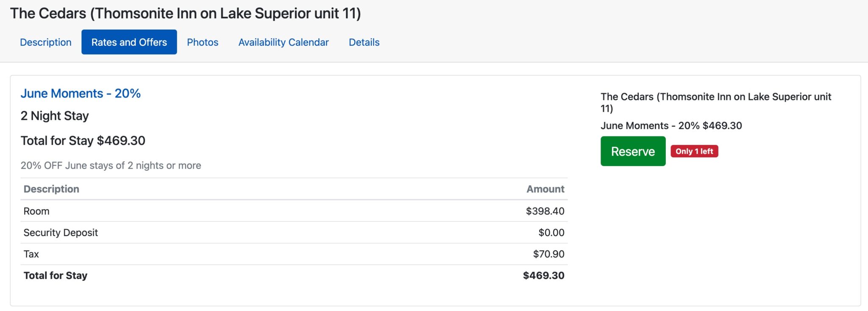Screen dimensions: 868x311
Task: Click the Amount column header
Action: pyautogui.click(x=545, y=189)
